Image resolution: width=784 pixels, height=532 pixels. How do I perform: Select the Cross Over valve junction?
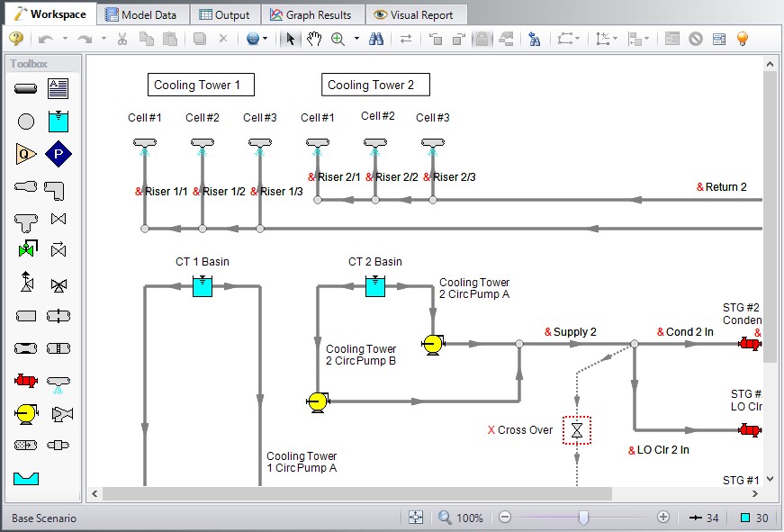pyautogui.click(x=576, y=430)
